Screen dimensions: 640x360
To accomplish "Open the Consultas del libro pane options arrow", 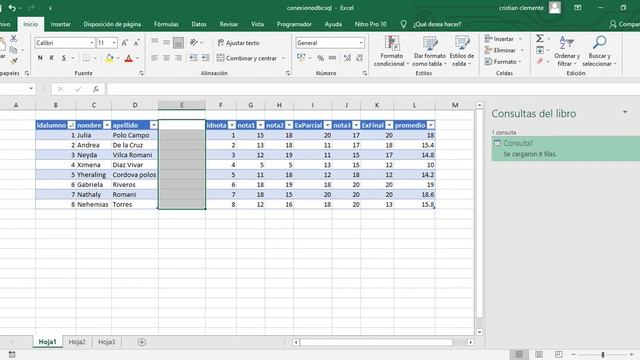I will [624, 112].
